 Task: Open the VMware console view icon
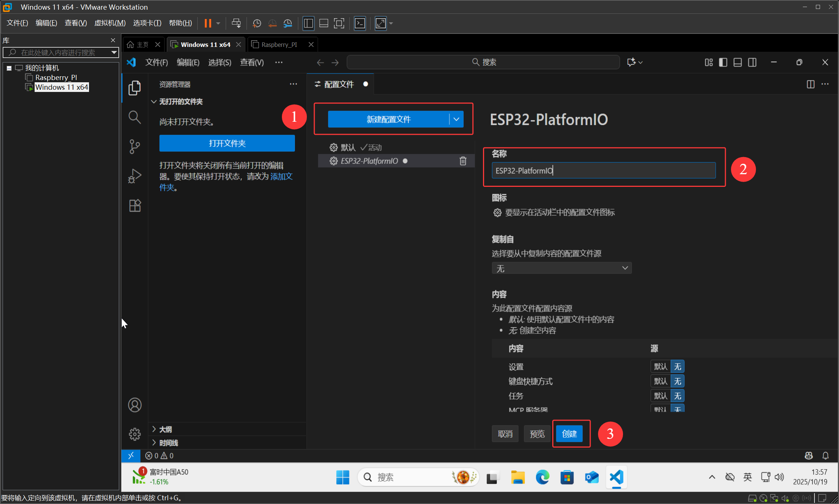click(x=360, y=23)
